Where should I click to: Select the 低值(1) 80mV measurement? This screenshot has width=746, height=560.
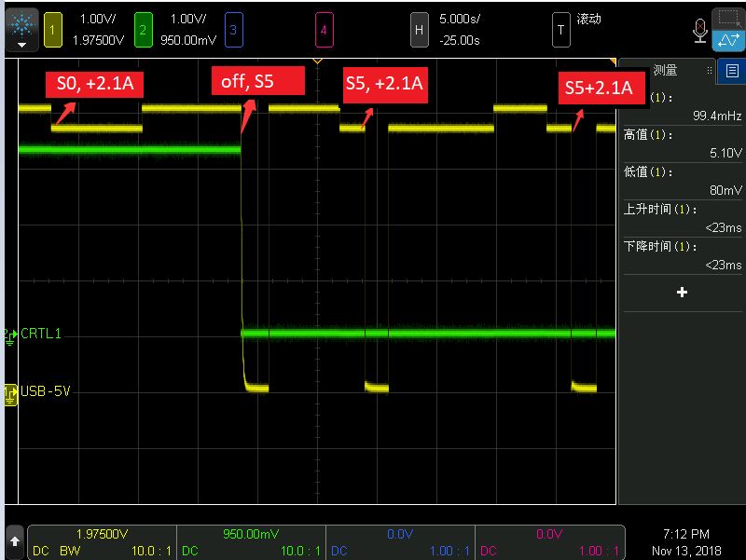tap(683, 181)
